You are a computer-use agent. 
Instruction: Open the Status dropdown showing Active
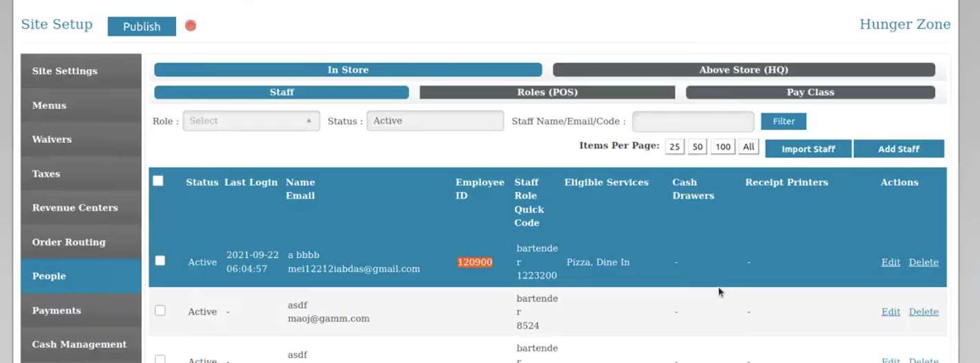point(435,121)
